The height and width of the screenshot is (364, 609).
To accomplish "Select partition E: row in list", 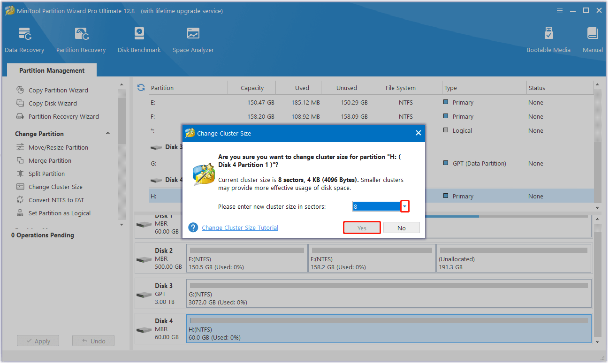I will coord(371,102).
